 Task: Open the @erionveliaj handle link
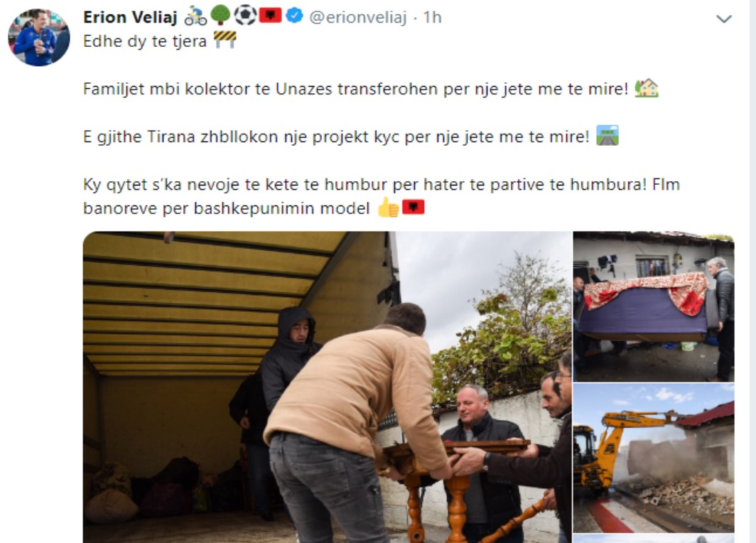pyautogui.click(x=358, y=17)
